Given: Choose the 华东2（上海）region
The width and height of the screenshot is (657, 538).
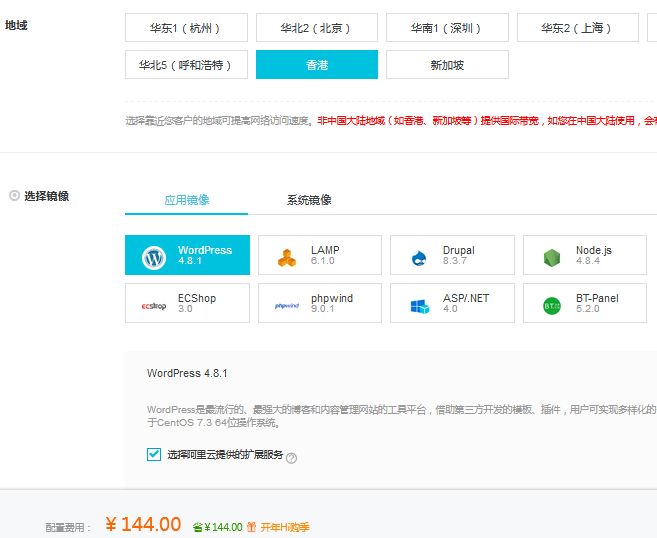Looking at the screenshot, I should 578,28.
